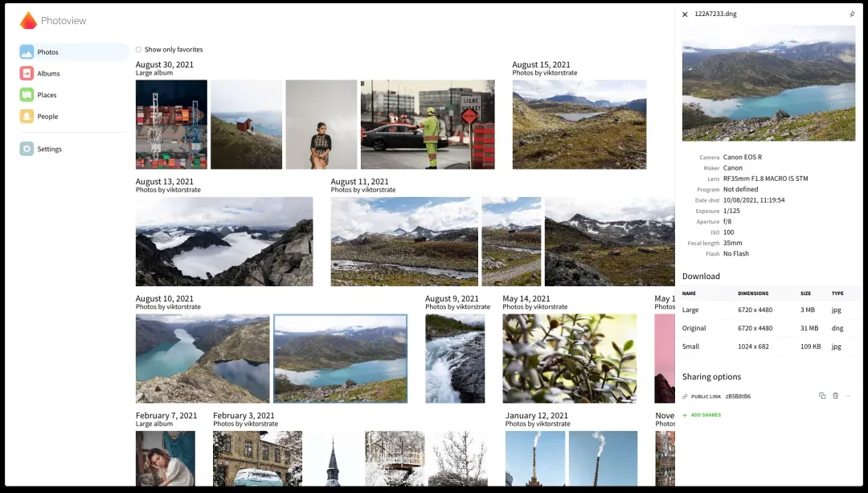Click the February 3, 2021 date heading
Image resolution: width=868 pixels, height=493 pixels.
point(244,416)
